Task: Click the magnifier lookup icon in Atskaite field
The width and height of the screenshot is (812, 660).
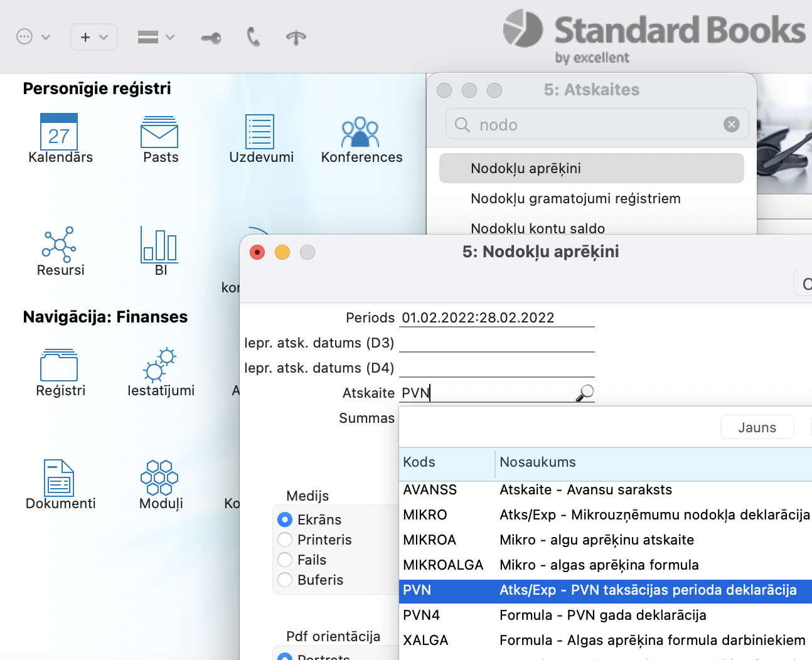Action: pos(584,393)
